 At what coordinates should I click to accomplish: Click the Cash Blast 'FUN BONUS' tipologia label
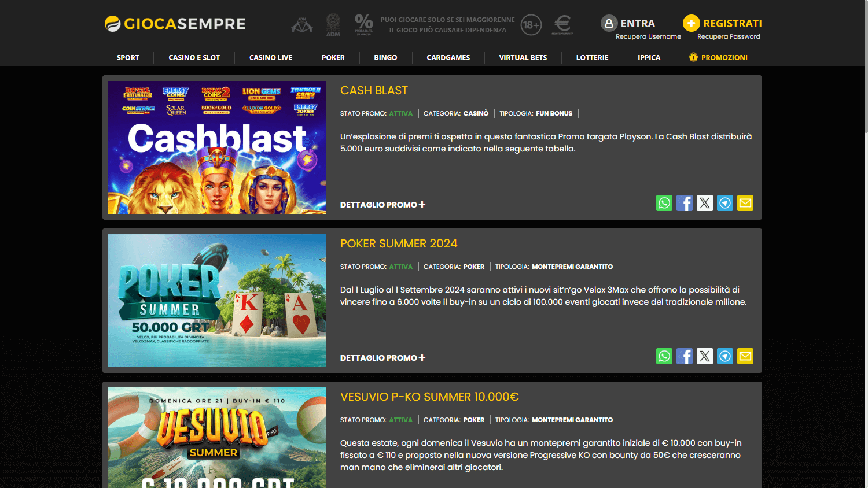[x=554, y=113]
